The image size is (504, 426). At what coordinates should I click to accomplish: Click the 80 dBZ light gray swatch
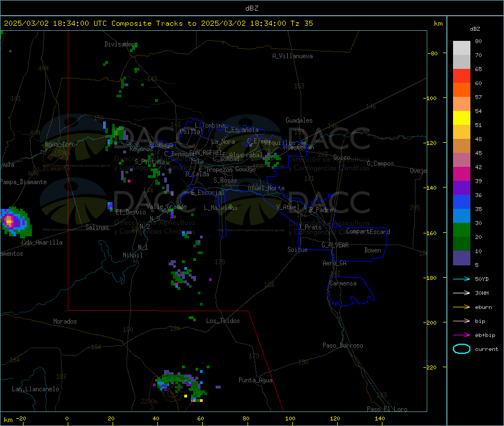click(461, 48)
